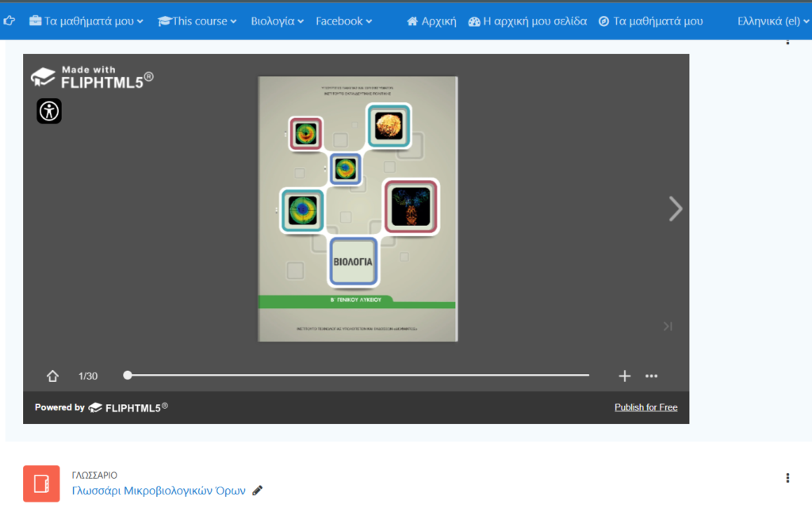Open the glossary three-dot actions menu
Viewport: 812px width, 527px height.
[x=787, y=478]
